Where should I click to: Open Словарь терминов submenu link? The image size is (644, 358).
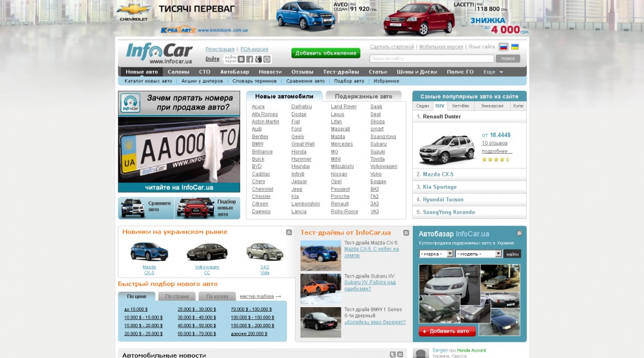pyautogui.click(x=254, y=81)
